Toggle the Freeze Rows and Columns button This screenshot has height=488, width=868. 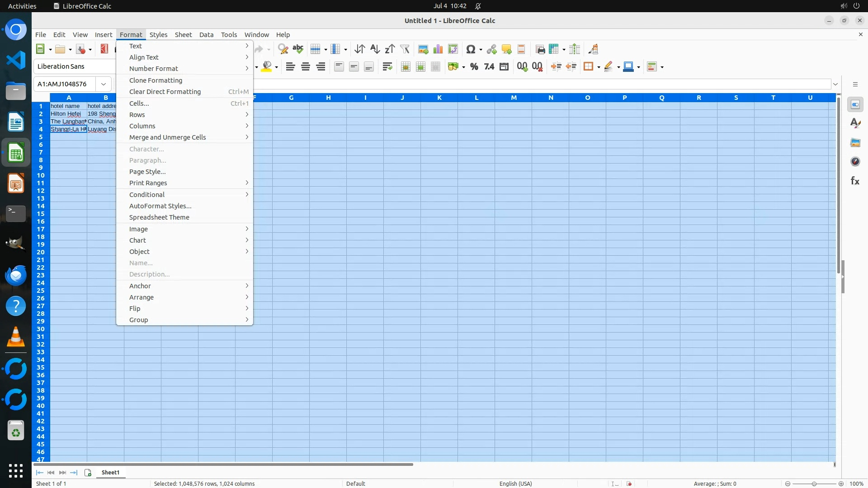(x=554, y=49)
